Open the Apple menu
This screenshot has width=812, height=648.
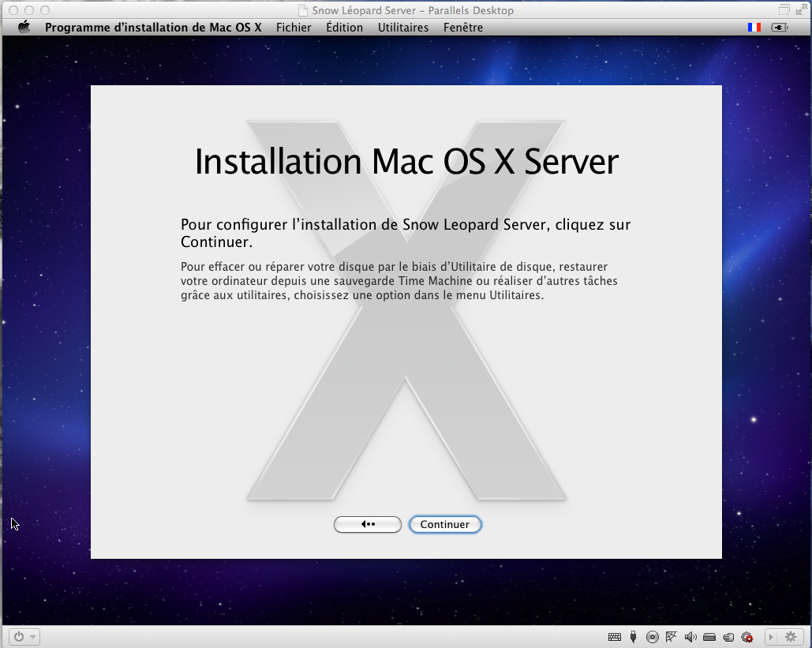(24, 28)
